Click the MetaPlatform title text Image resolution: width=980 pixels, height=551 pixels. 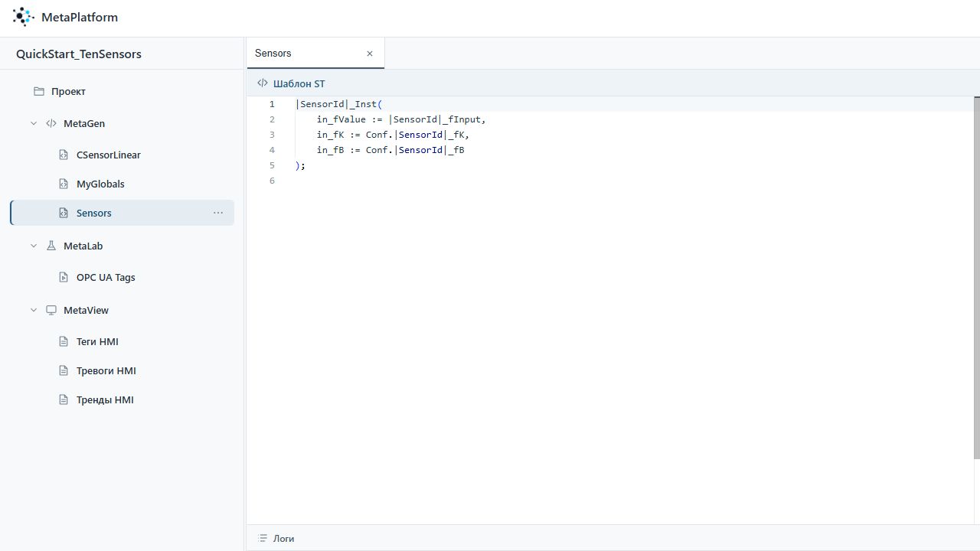tap(80, 17)
